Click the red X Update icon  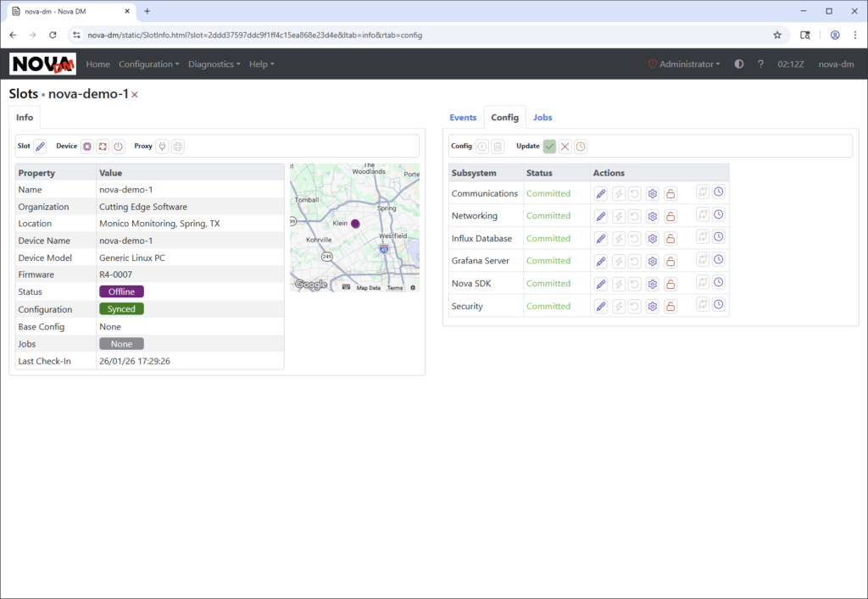pos(565,147)
